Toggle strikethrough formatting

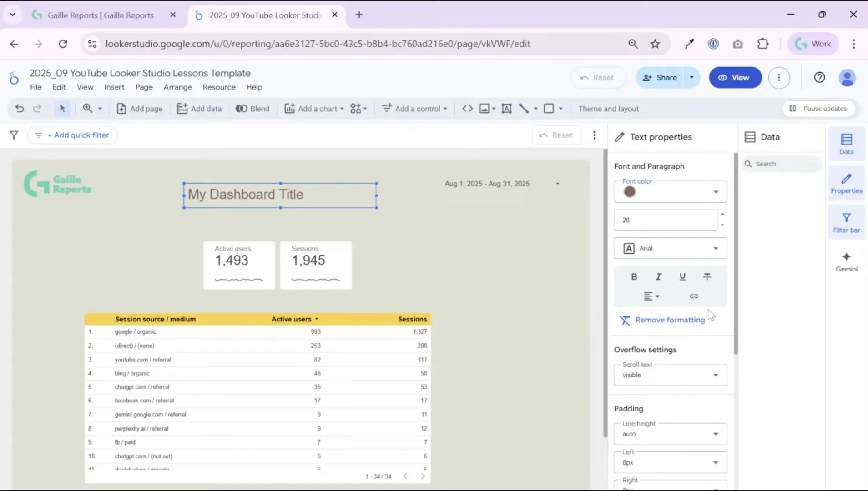click(707, 276)
